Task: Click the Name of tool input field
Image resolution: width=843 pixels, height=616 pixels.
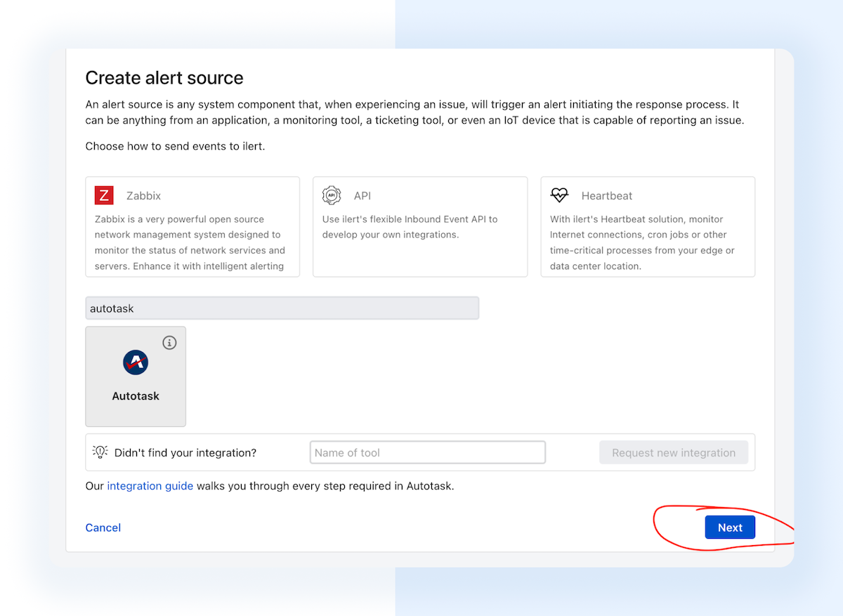Action: pyautogui.click(x=427, y=452)
